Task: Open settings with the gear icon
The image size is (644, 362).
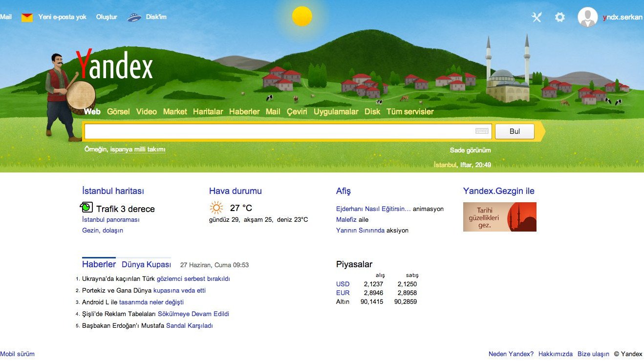Action: [559, 17]
